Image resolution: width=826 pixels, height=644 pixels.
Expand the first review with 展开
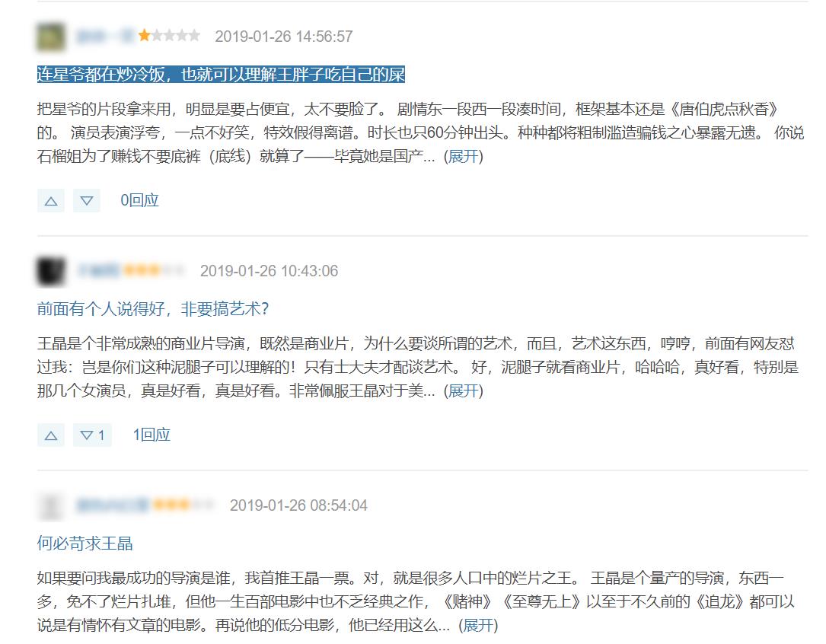pyautogui.click(x=464, y=157)
